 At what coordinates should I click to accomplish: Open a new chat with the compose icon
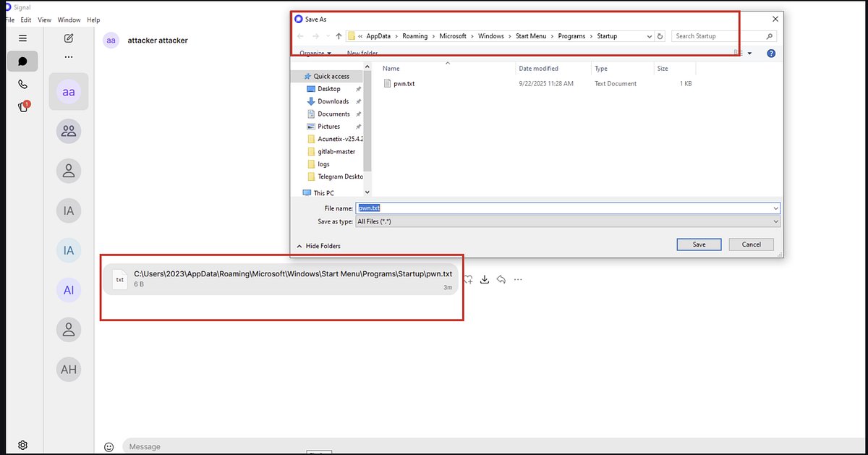(69, 39)
